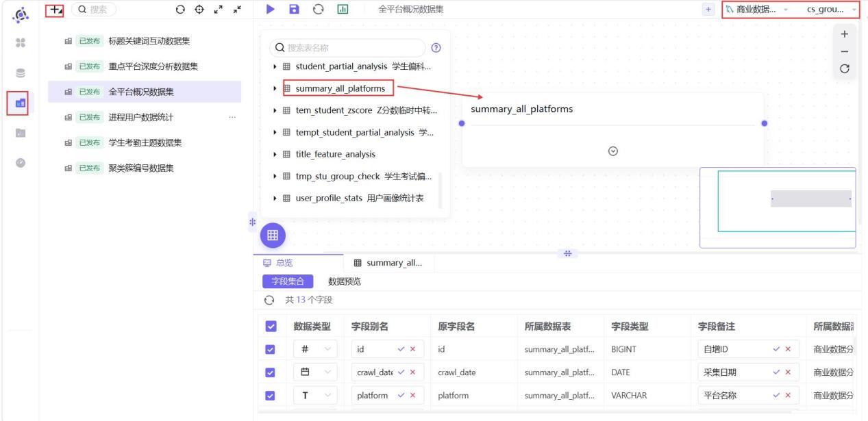Image resolution: width=868 pixels, height=421 pixels.
Task: Open the gauge icon in left sidebar
Action: (x=21, y=163)
